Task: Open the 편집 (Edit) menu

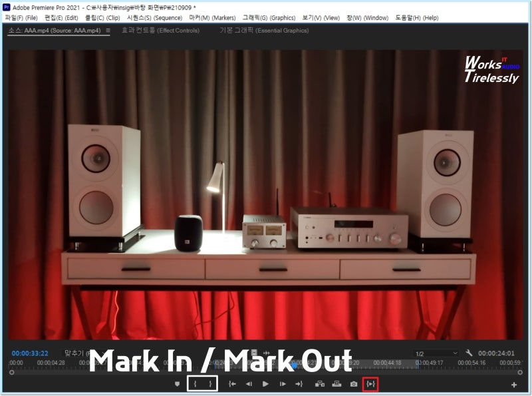Action: 61,18
